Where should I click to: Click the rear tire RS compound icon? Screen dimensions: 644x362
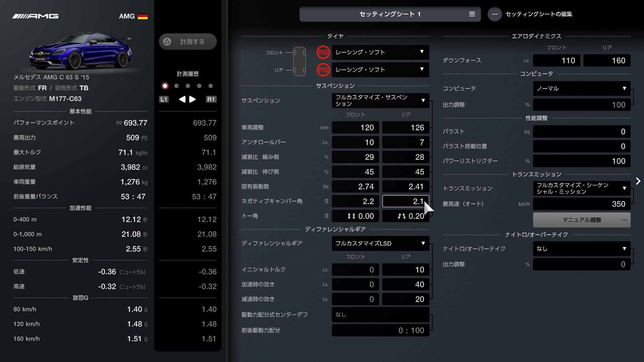[x=323, y=70]
